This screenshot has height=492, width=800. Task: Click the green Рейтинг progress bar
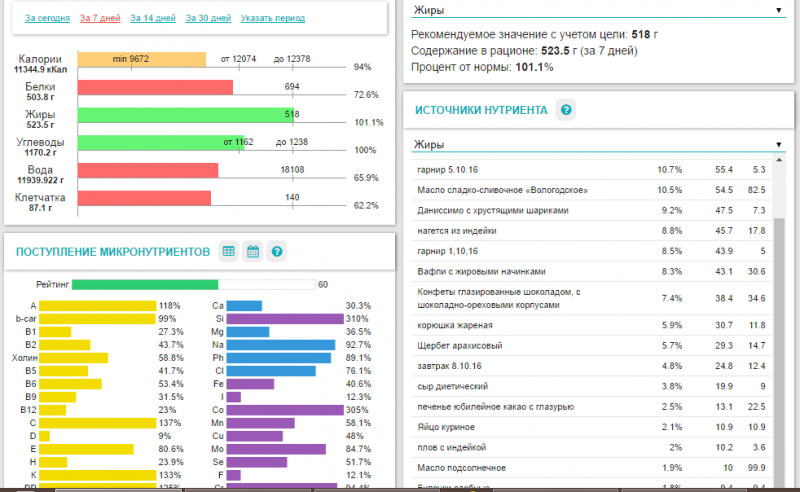click(x=144, y=285)
